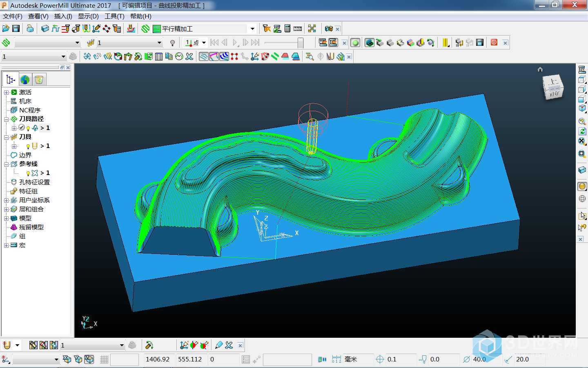This screenshot has width=588, height=368.
Task: Click the eraser icon in bottom tool toolbar
Action: point(219,345)
